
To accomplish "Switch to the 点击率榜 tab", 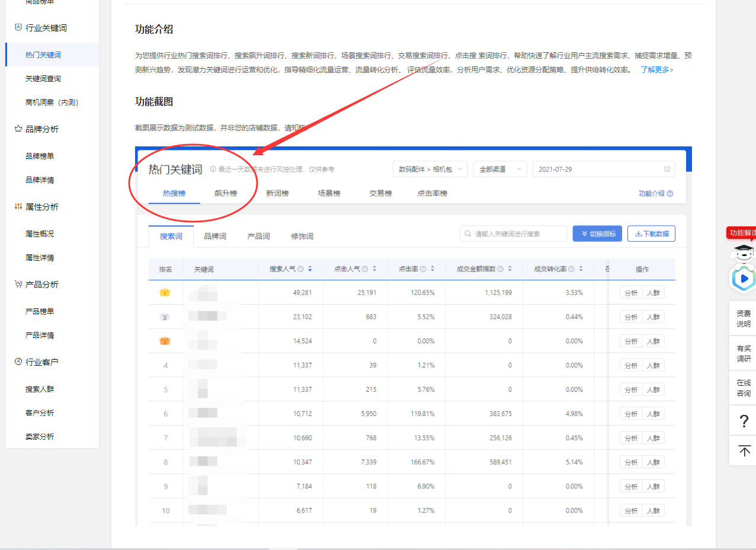I will [x=432, y=193].
